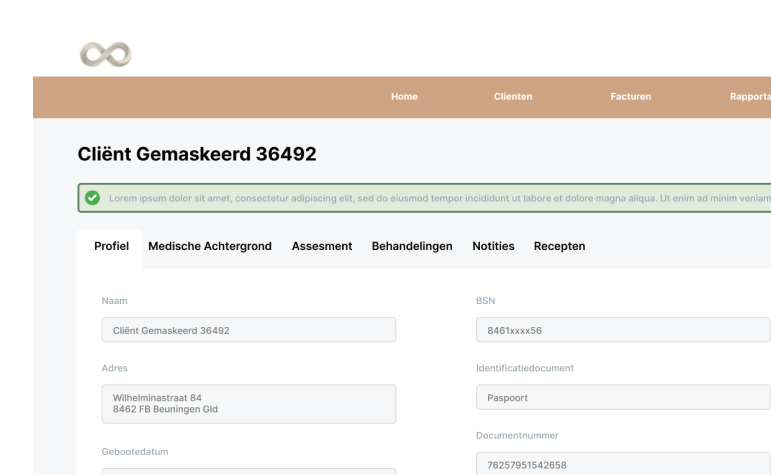Click the green checkmark success icon
Image resolution: width=771 pixels, height=475 pixels.
click(x=92, y=198)
